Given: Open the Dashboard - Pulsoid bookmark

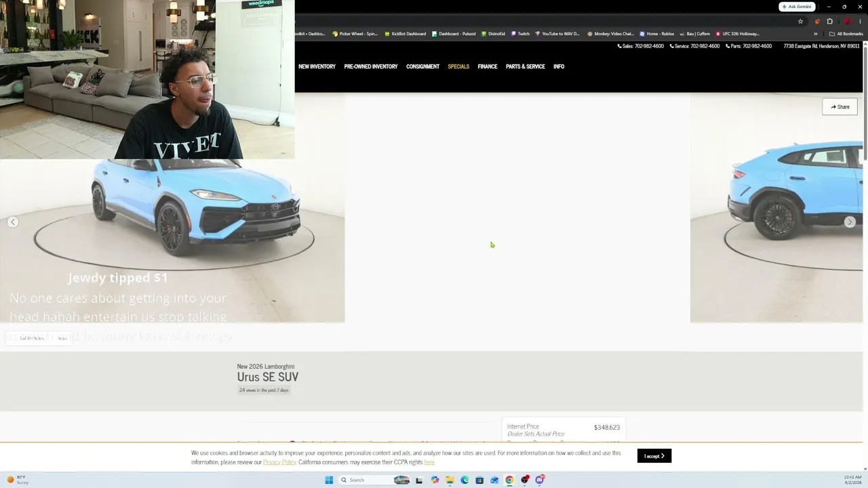Looking at the screenshot, I should click(x=454, y=34).
